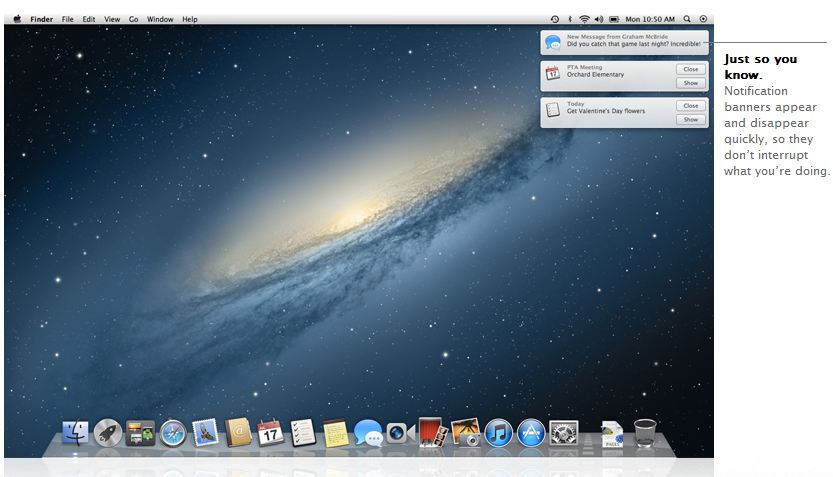833x477 pixels.
Task: Open the Wi-Fi status menu
Action: tap(584, 19)
